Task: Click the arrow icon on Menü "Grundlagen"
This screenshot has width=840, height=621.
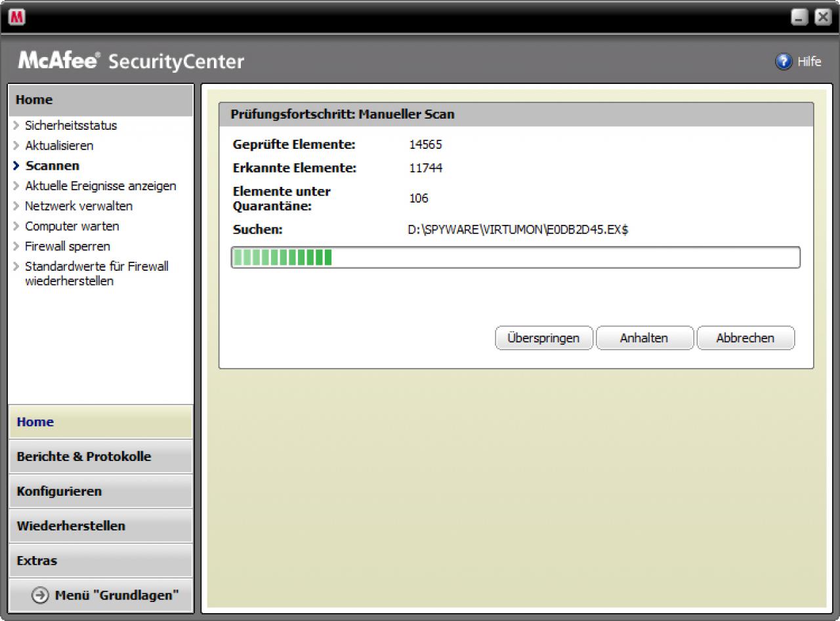Action: tap(40, 595)
